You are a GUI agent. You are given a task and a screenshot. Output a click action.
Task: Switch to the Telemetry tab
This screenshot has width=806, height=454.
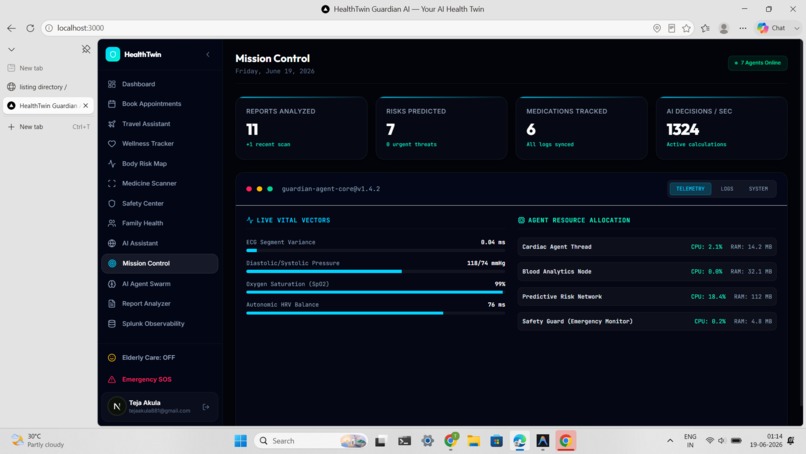point(690,189)
